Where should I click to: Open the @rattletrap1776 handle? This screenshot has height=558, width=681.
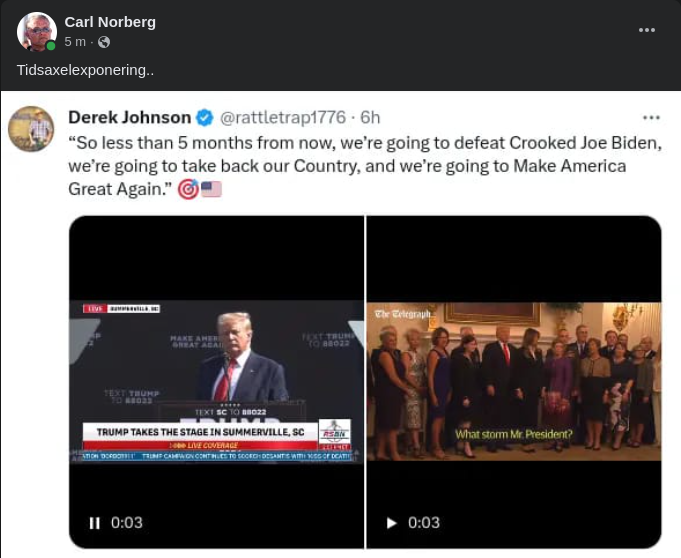pyautogui.click(x=281, y=118)
